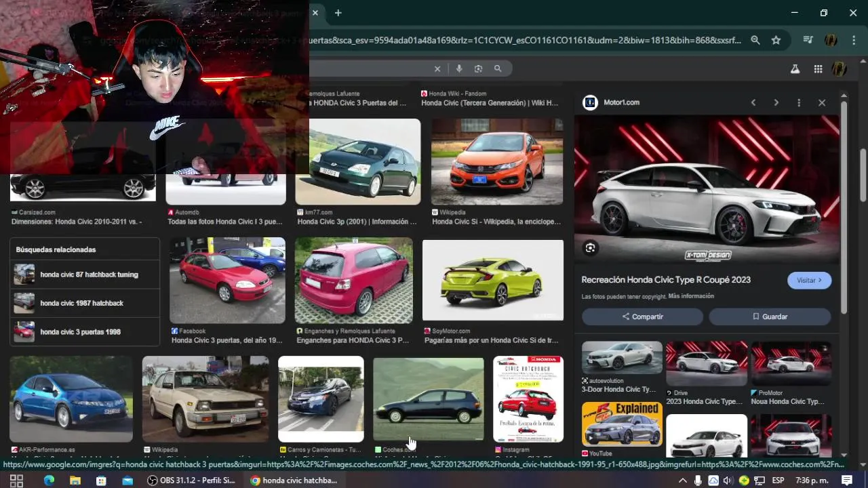The image size is (868, 488).
Task: Open lime green Civic SoyMotor image
Action: (x=493, y=280)
